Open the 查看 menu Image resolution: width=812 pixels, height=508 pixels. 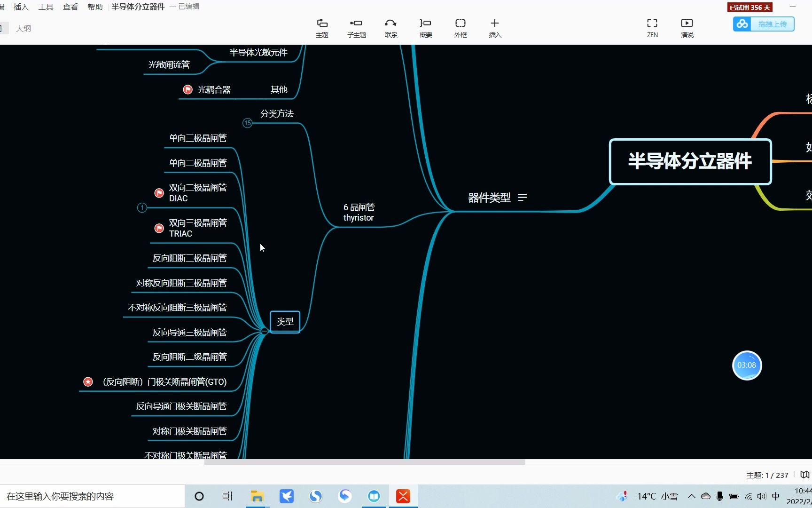pyautogui.click(x=70, y=7)
